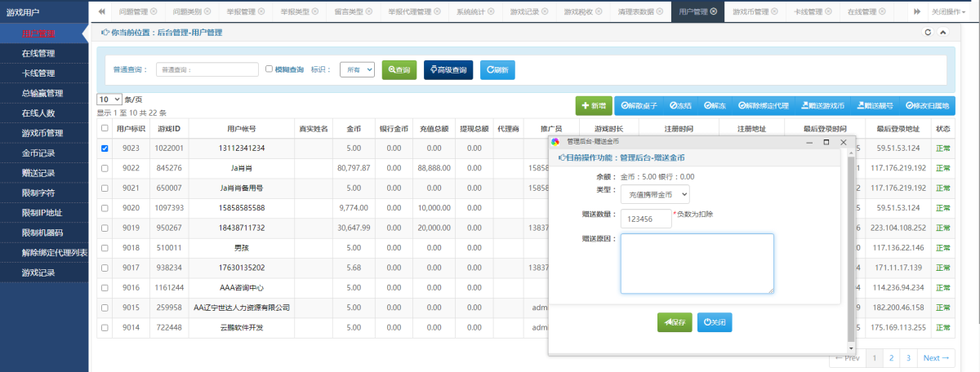Close the 游戏税收 tab via its X icon
Viewport: 980px width, 372px height.
click(x=598, y=11)
